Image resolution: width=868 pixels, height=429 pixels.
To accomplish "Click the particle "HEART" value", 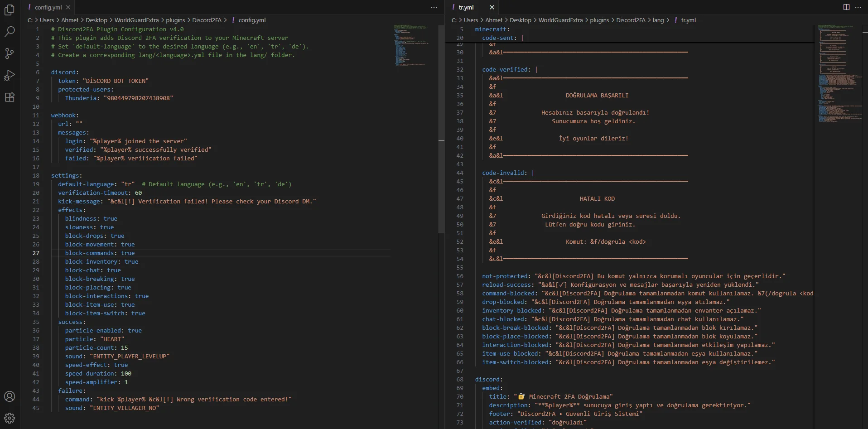I will (x=112, y=339).
